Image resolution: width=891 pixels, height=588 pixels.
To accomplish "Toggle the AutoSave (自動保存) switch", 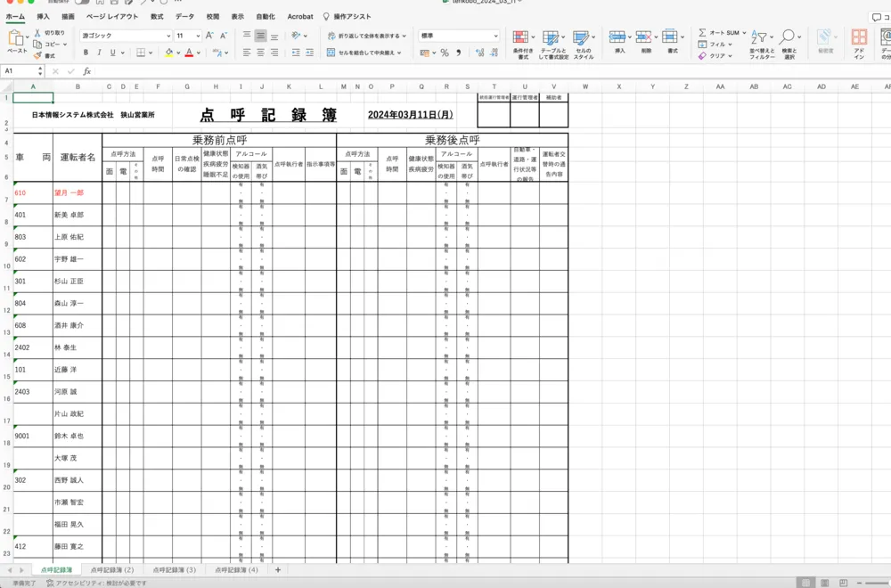I will pos(80,2).
